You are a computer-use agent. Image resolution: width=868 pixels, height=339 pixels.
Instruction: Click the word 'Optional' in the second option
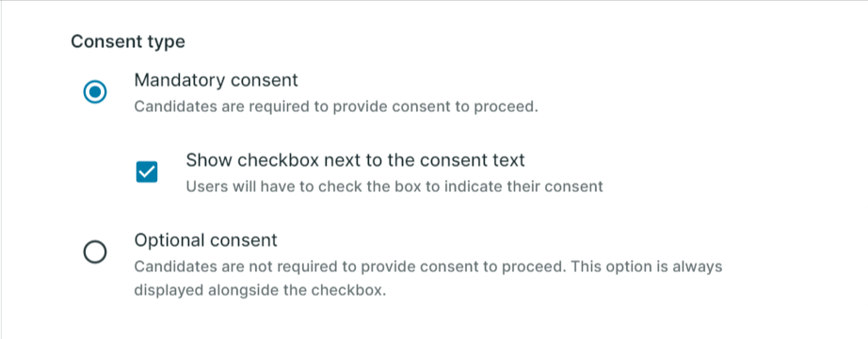169,240
